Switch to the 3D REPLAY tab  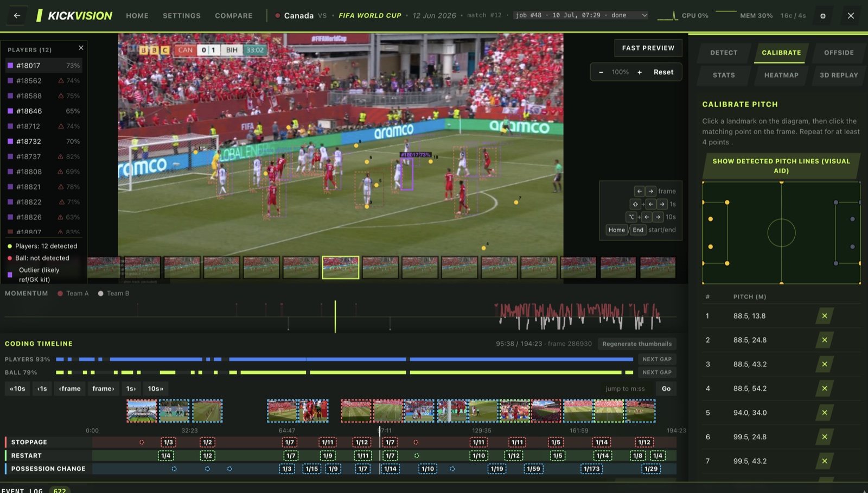click(839, 75)
